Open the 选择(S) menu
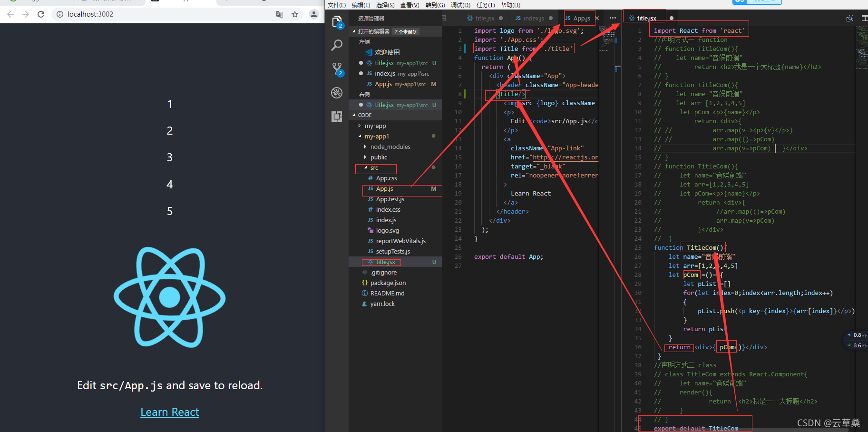Image resolution: width=868 pixels, height=432 pixels. [x=385, y=5]
